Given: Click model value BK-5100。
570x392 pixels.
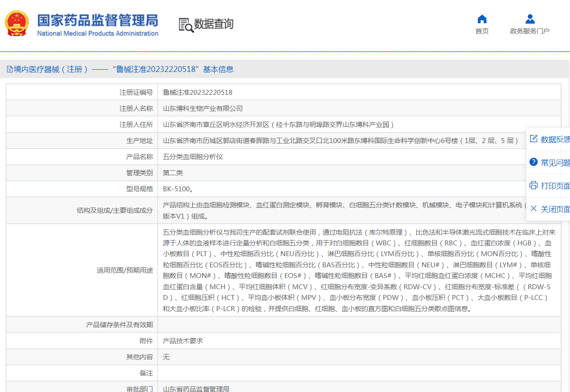Looking at the screenshot, I should pyautogui.click(x=179, y=189).
